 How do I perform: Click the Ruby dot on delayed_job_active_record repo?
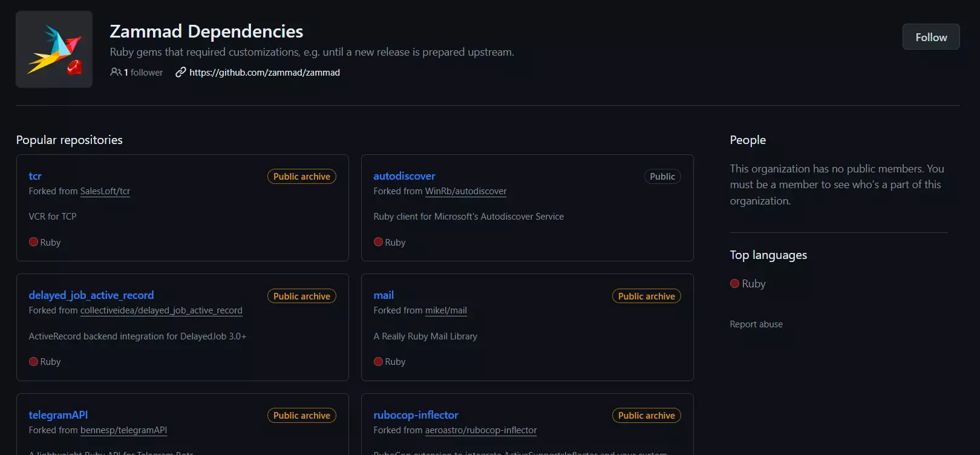pyautogui.click(x=33, y=361)
